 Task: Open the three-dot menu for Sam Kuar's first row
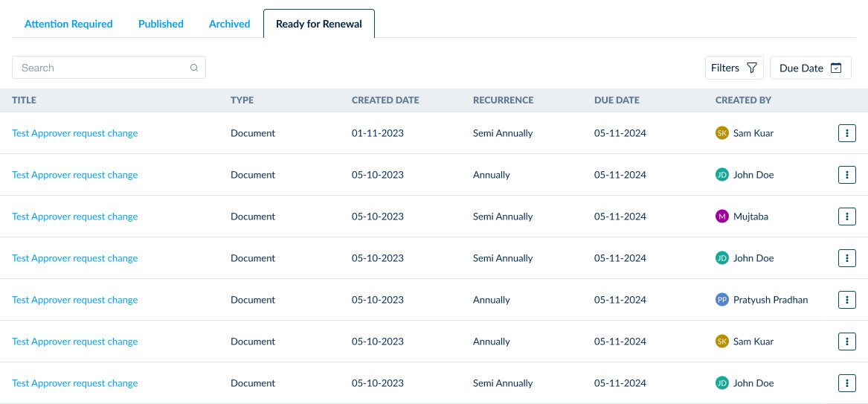(x=846, y=133)
